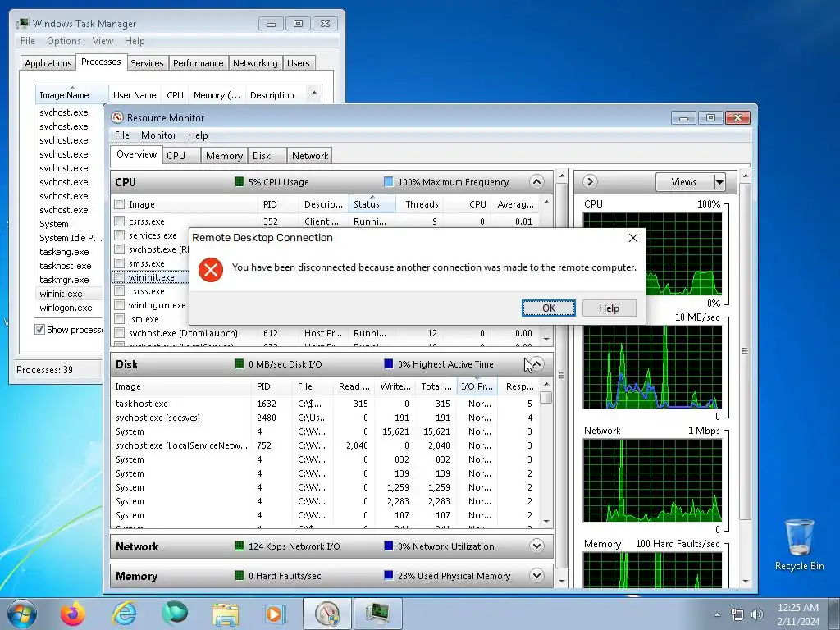840x630 pixels.
Task: Switch to Task Manager Performance tab
Action: [x=199, y=63]
